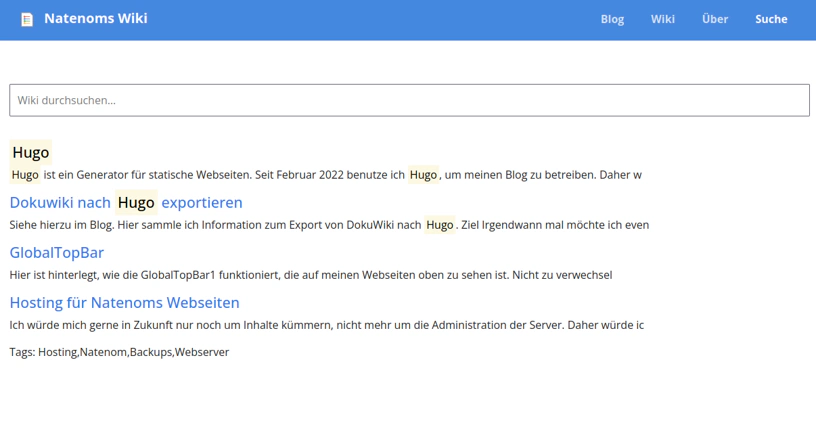Open the Über page in navigation
The image size is (816, 446).
pos(715,19)
